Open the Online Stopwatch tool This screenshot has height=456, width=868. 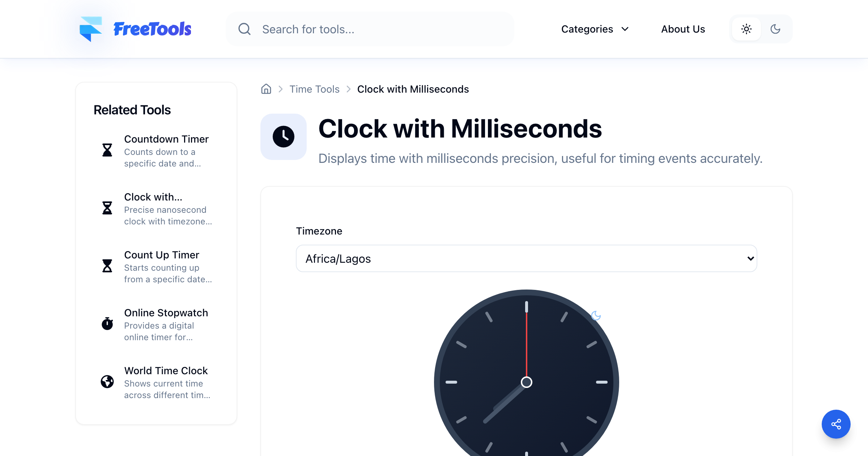(166, 313)
